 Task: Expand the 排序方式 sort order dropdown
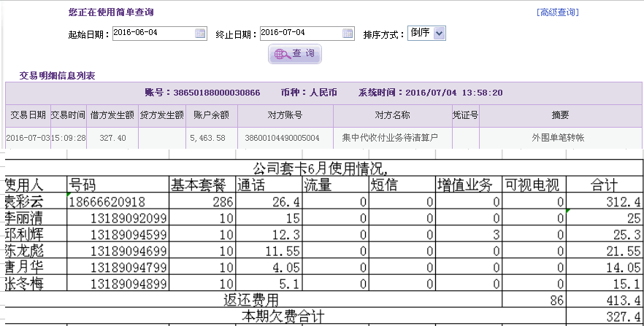coord(438,33)
